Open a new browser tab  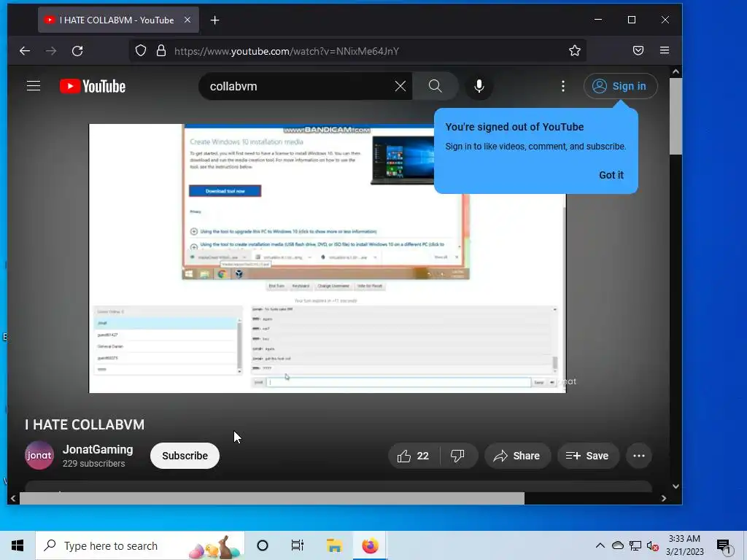tap(215, 20)
